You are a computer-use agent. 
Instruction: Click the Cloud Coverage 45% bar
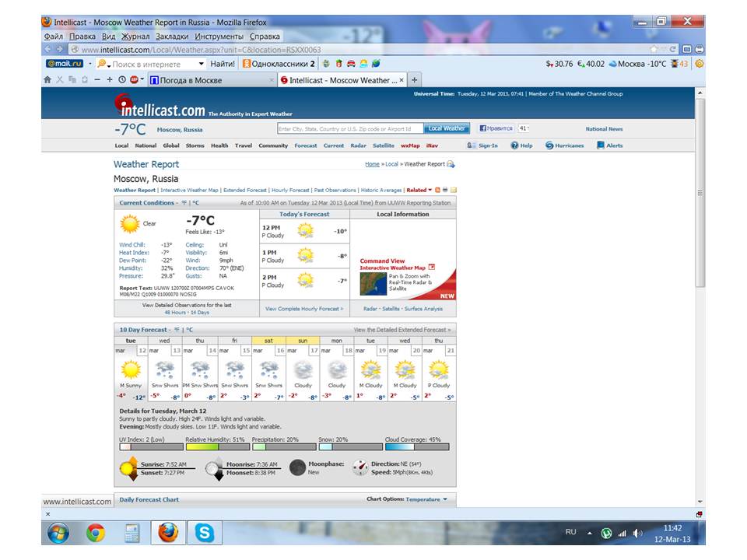pos(417,446)
